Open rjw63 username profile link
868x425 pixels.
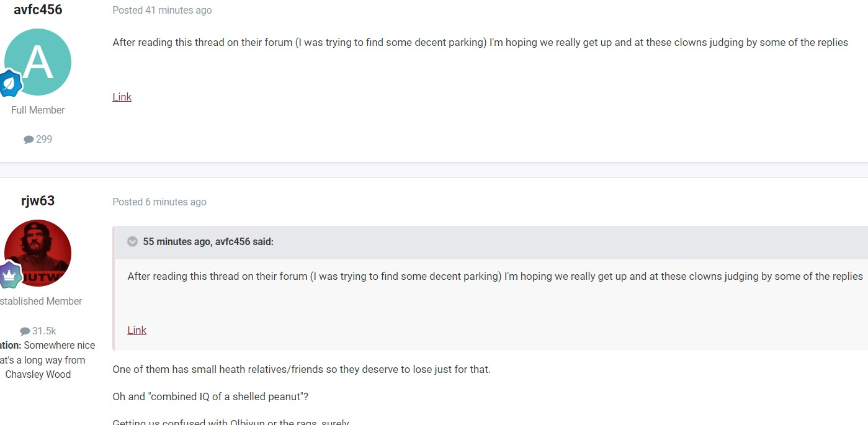point(38,201)
